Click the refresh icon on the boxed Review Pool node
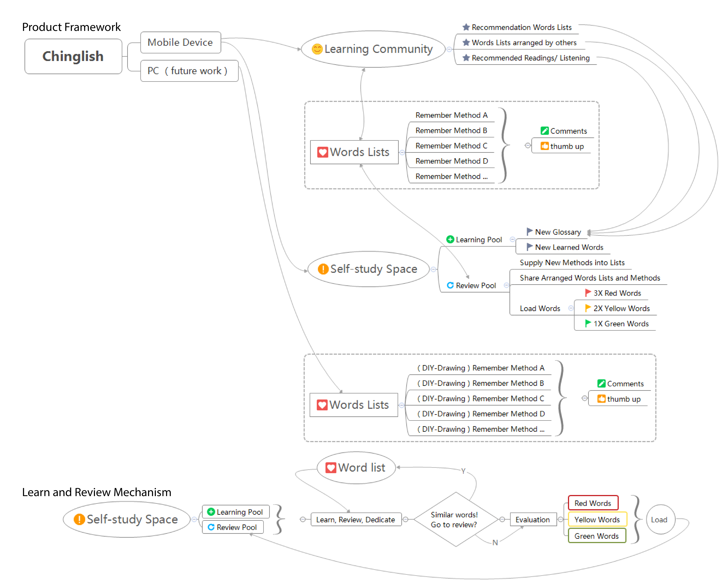The height and width of the screenshot is (588, 726). tap(211, 527)
